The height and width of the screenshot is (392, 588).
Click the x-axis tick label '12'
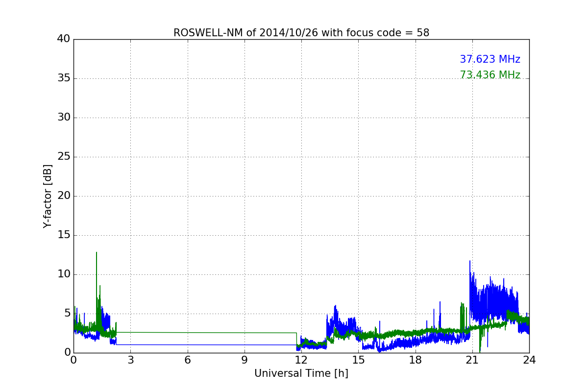click(x=301, y=360)
